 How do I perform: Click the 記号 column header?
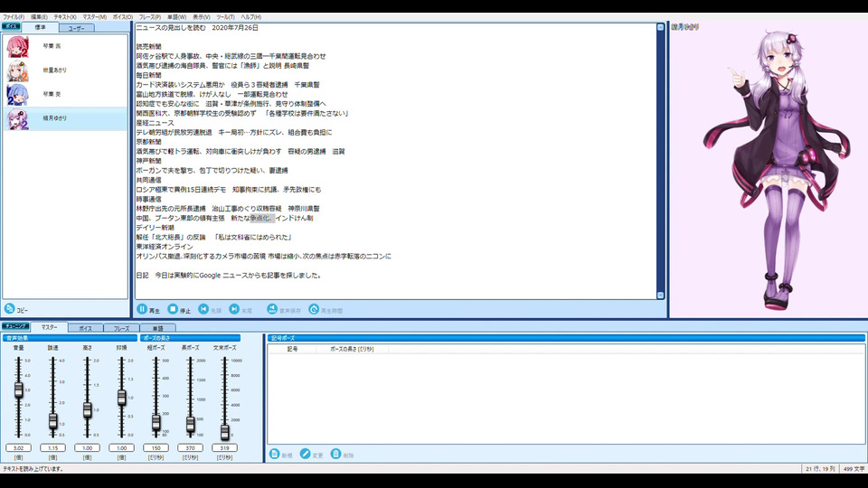[292, 349]
